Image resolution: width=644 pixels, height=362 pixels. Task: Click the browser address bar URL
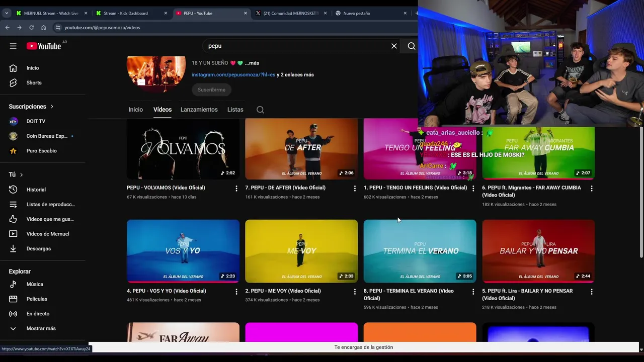(102, 28)
